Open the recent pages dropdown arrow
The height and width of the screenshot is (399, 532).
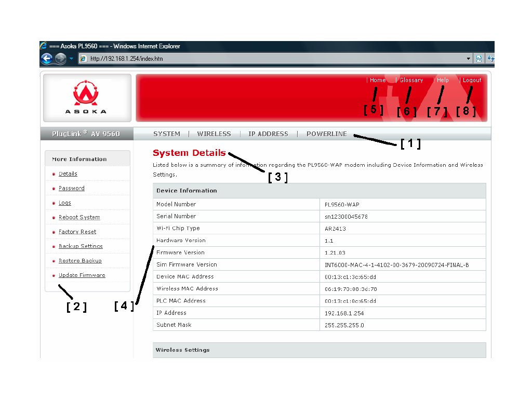[x=71, y=59]
